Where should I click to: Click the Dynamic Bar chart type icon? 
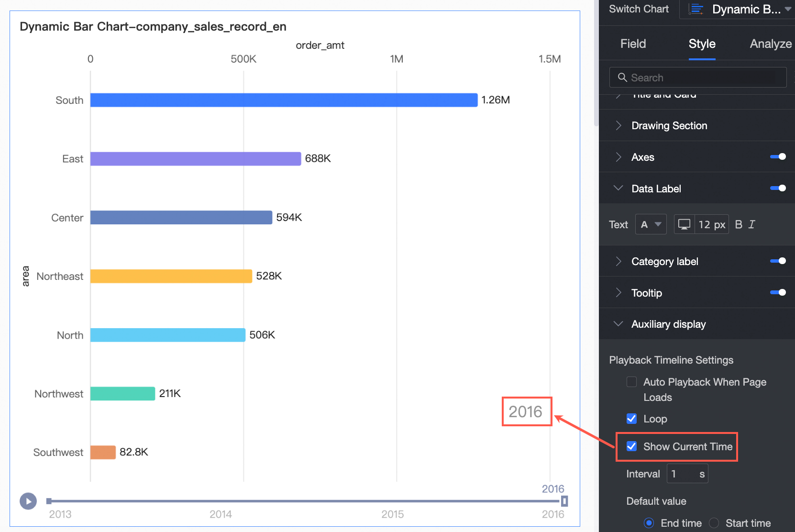point(696,9)
